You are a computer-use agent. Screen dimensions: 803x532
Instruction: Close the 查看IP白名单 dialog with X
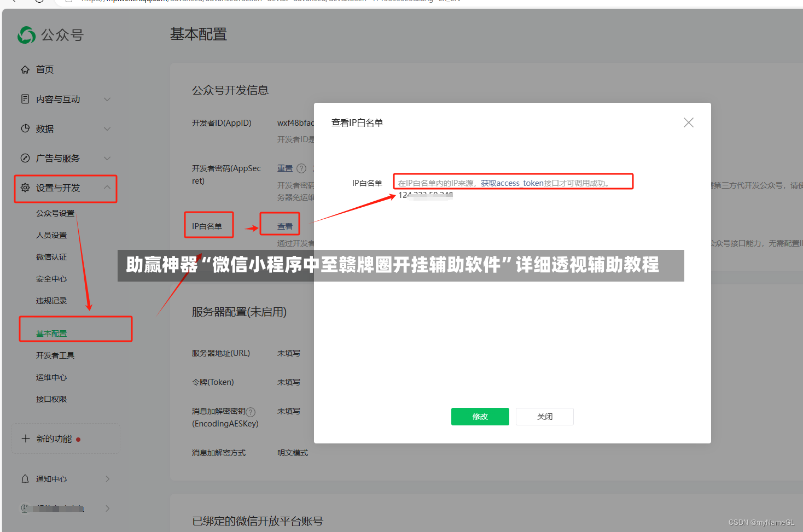tap(689, 122)
